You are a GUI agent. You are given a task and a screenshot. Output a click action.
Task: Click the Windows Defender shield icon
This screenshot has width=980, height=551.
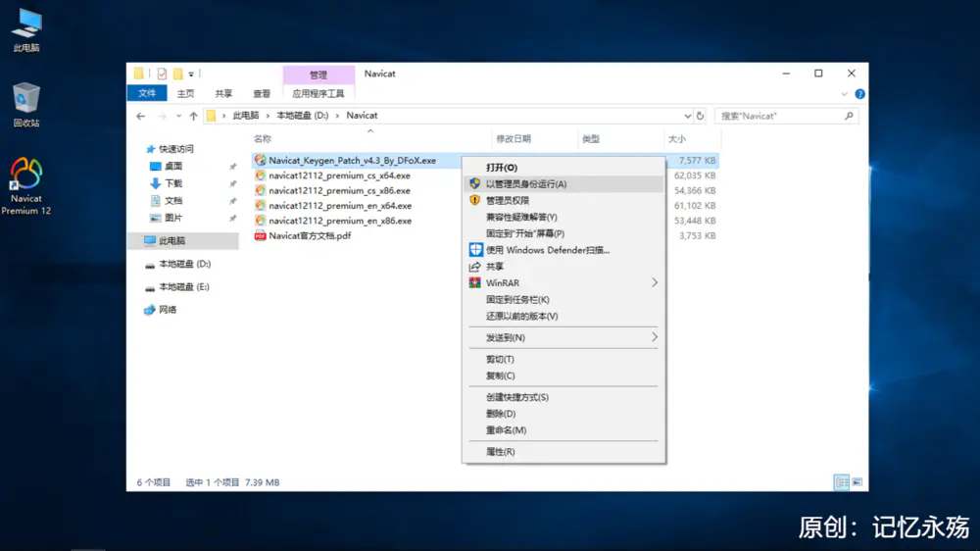click(x=475, y=250)
